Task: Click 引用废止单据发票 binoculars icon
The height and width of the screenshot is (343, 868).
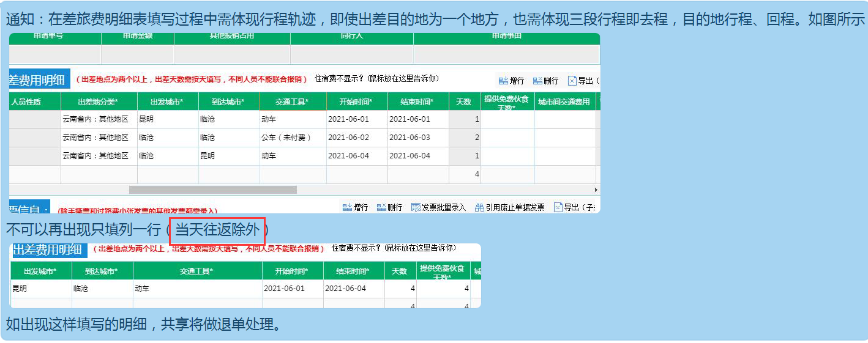Action: (x=479, y=207)
